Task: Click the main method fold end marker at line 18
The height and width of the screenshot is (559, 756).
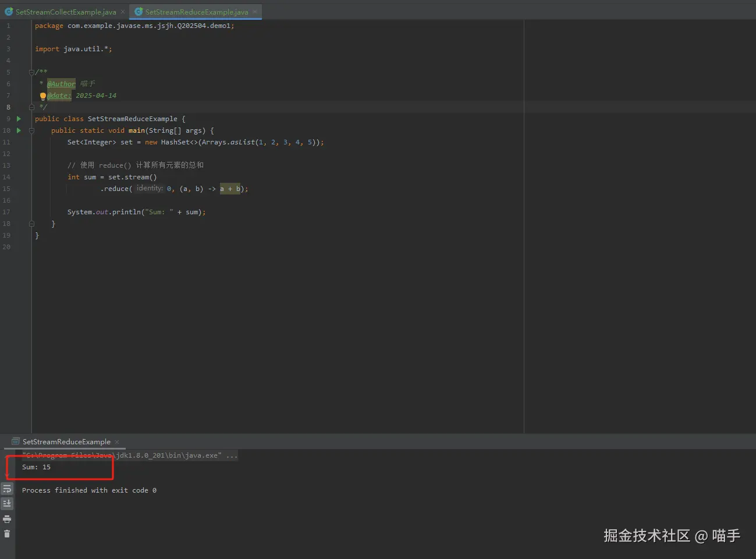Action: point(31,224)
